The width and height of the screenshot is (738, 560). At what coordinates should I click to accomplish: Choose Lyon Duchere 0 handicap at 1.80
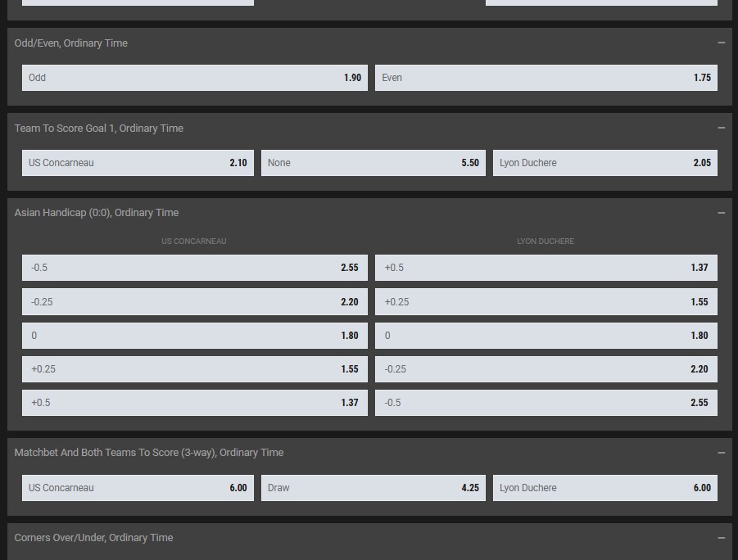tap(546, 336)
